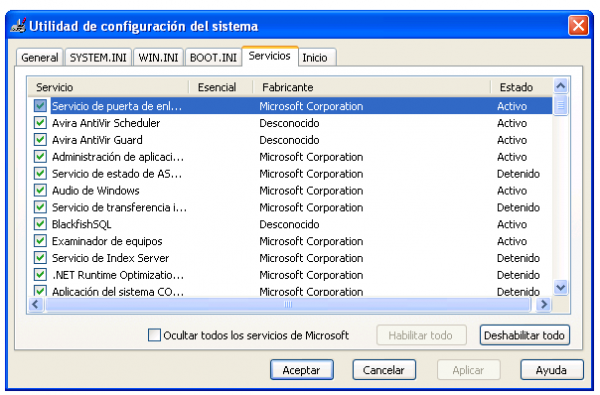Click the service list scroll down arrow
The image size is (600, 395).
point(561,287)
